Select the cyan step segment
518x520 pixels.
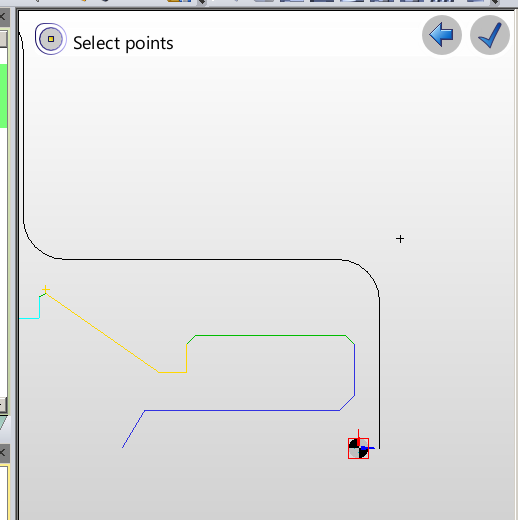click(39, 308)
